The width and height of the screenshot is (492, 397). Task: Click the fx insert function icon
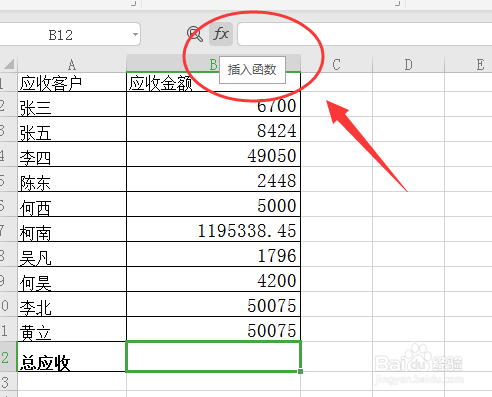(221, 34)
